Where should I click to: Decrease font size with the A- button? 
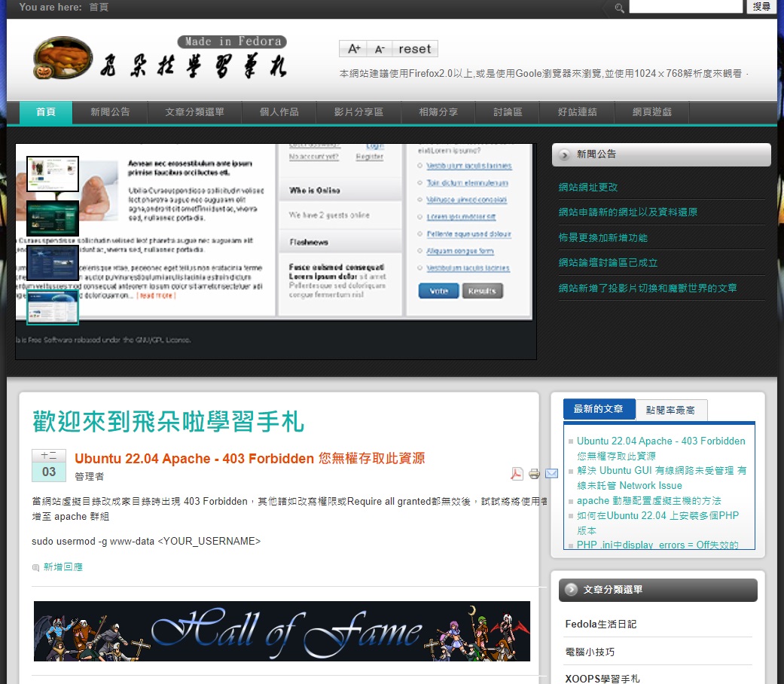coord(380,49)
